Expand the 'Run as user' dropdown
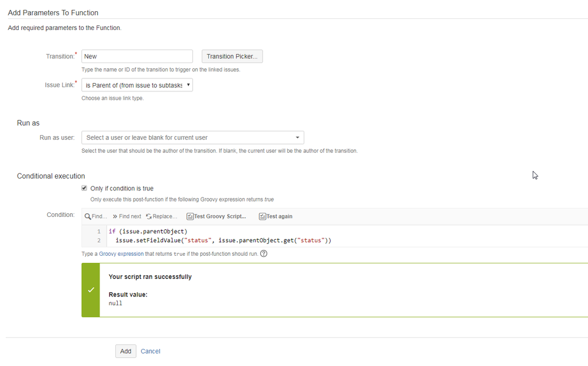Image resolution: width=588 pixels, height=366 pixels. point(192,137)
